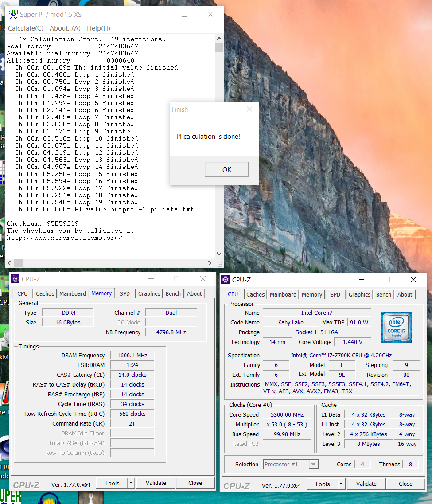The height and width of the screenshot is (504, 432).
Task: Click Close button in left CPU-Z window
Action: tap(195, 483)
